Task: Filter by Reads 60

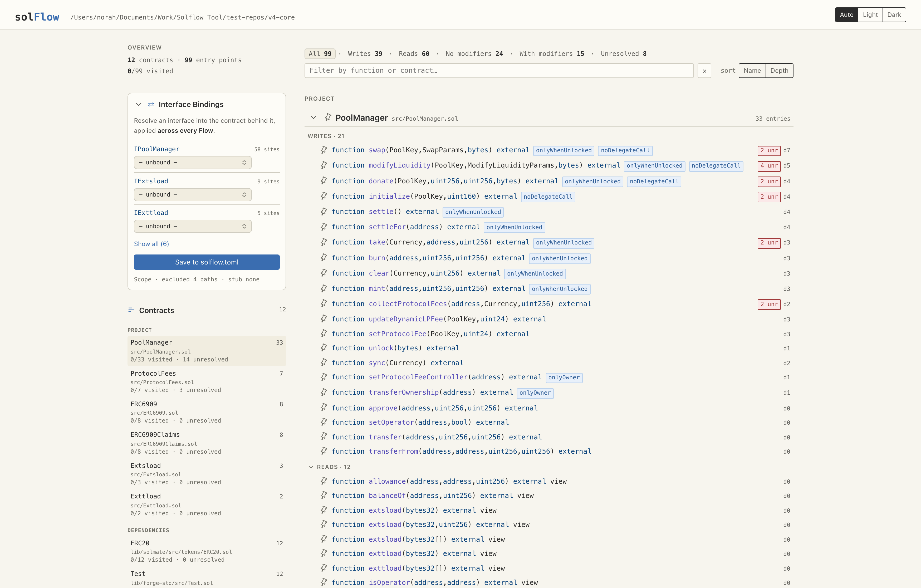Action: coord(414,53)
